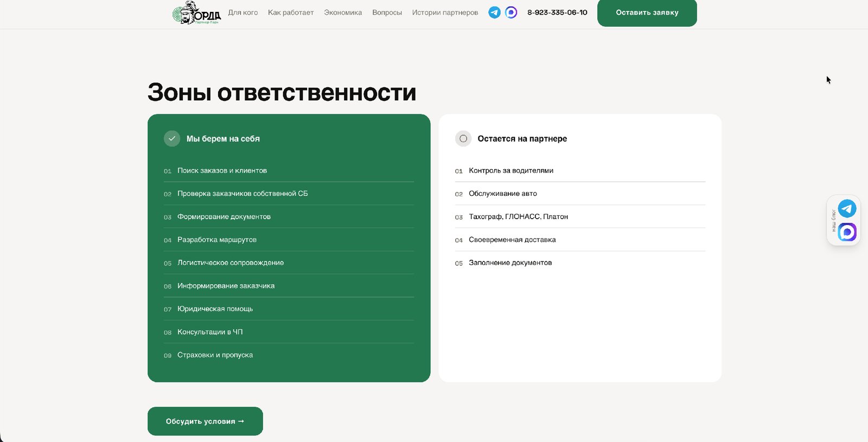Screen dimensions: 868x442
Task: Select the Зоны ответственности heading
Action: [x=282, y=92]
